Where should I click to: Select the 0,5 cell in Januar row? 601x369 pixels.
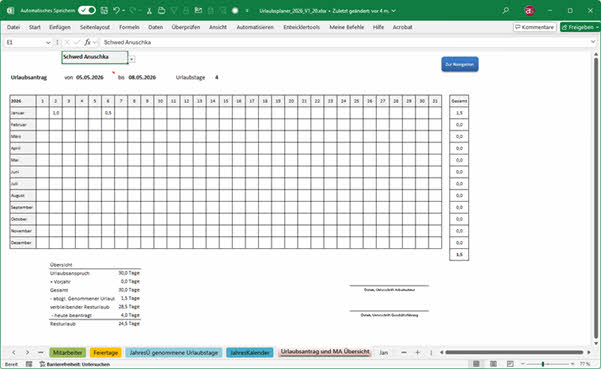(108, 113)
